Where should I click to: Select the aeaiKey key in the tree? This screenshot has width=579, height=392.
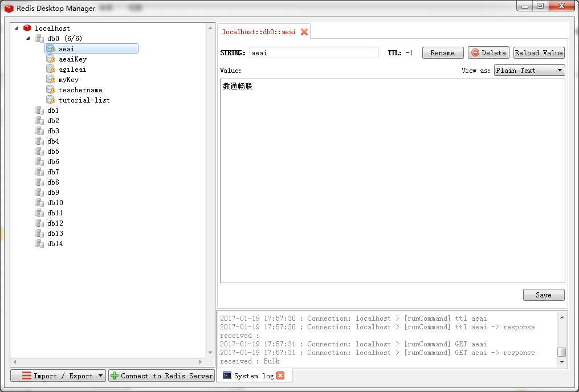[x=72, y=59]
